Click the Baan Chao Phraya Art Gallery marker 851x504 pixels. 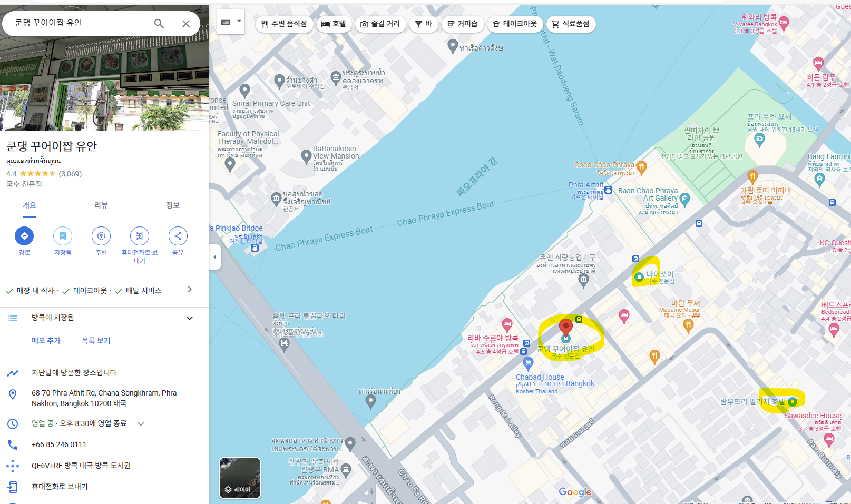[x=684, y=199]
